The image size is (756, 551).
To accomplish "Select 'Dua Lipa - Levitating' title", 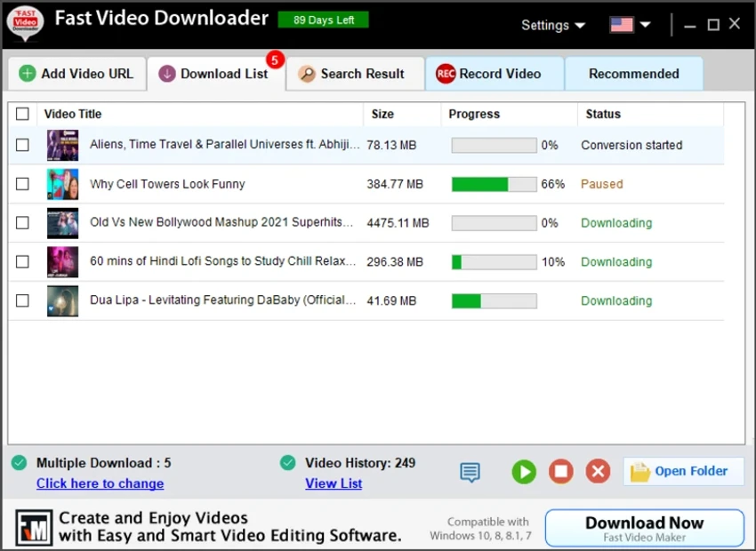I will click(x=222, y=300).
